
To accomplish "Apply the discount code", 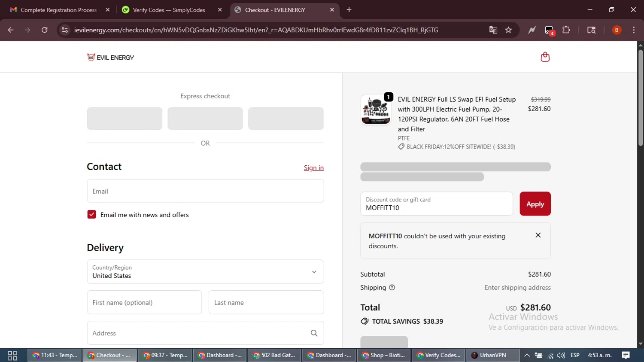I will (535, 204).
